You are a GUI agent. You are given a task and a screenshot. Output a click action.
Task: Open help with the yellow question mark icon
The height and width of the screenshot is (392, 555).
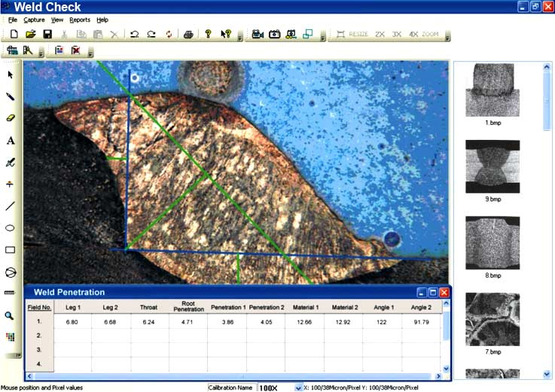tap(208, 34)
